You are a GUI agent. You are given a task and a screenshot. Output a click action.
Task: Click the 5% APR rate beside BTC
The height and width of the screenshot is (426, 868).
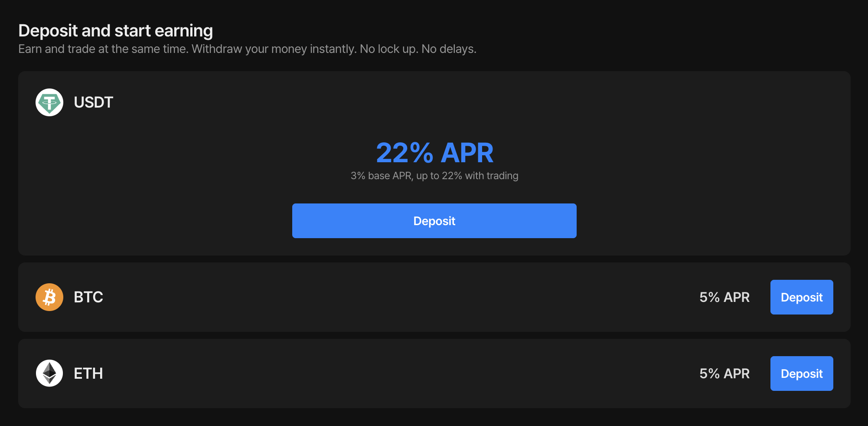[724, 297]
